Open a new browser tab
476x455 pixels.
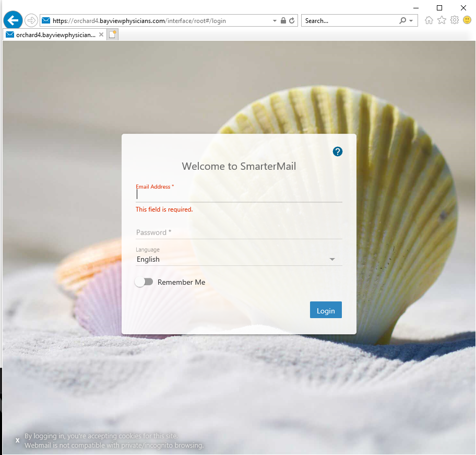113,34
